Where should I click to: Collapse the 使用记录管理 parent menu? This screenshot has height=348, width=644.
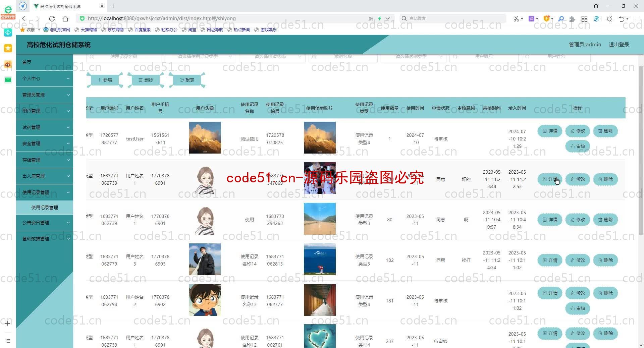click(x=45, y=192)
